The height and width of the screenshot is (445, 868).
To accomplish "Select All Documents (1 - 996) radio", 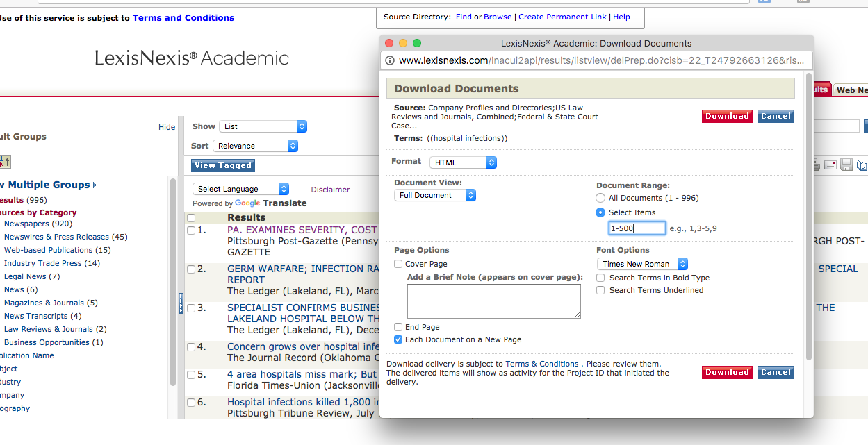I will pyautogui.click(x=600, y=198).
